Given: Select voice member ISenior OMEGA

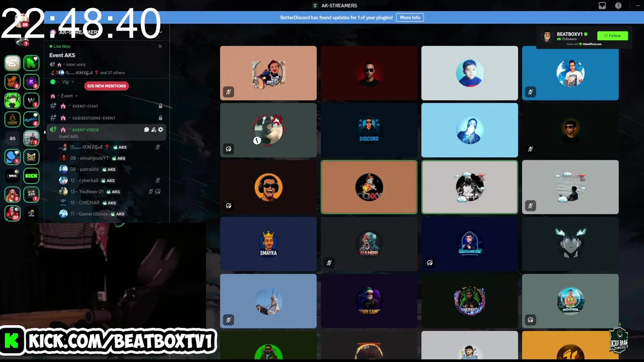Looking at the screenshot, I should [x=111, y=147].
